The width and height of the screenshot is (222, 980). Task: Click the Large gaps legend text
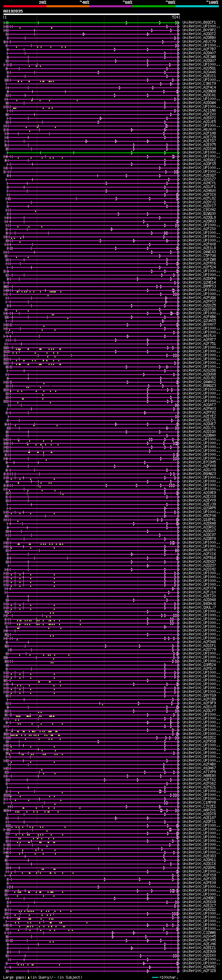[x=15, y=977]
